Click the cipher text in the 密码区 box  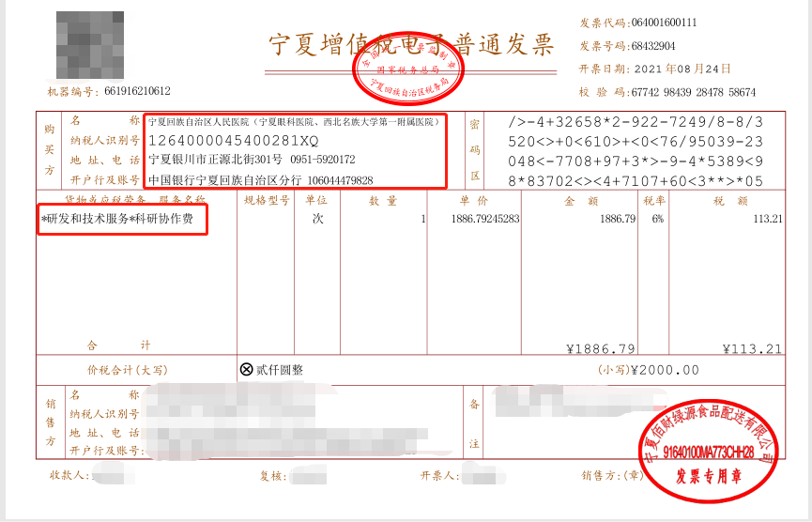coord(635,151)
